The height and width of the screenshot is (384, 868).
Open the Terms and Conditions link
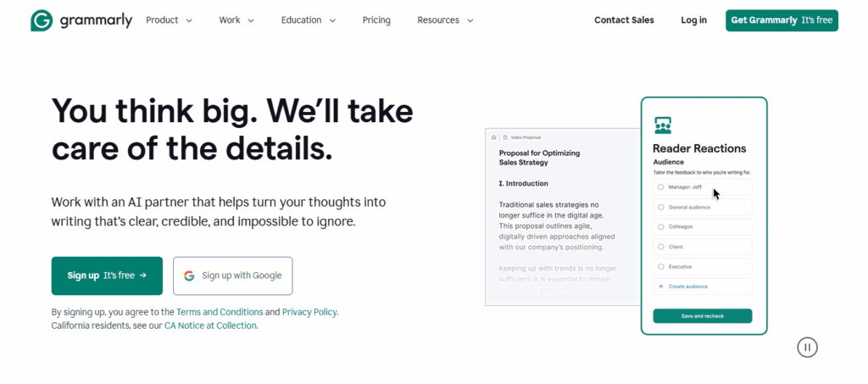(x=220, y=312)
